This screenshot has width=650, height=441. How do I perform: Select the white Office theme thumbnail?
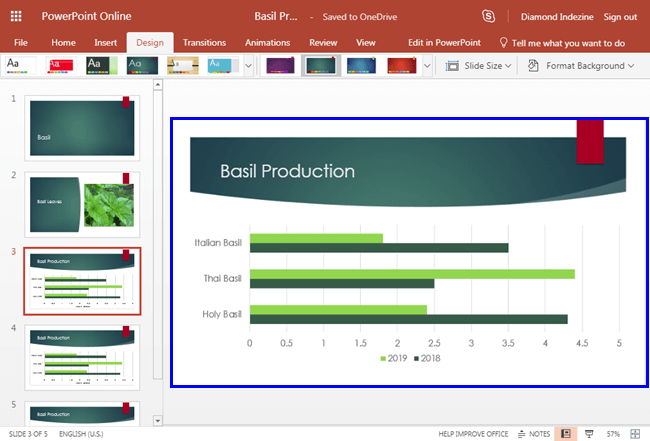[20, 66]
